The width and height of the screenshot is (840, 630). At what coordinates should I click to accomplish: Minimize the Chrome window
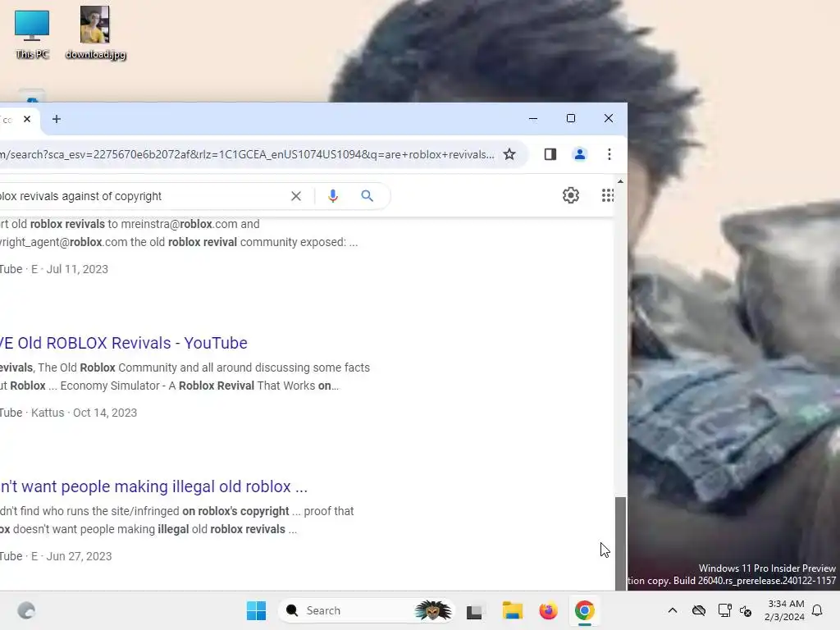click(533, 118)
